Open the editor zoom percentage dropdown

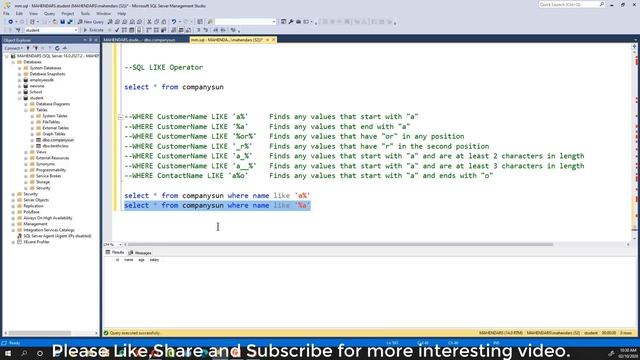[x=120, y=244]
